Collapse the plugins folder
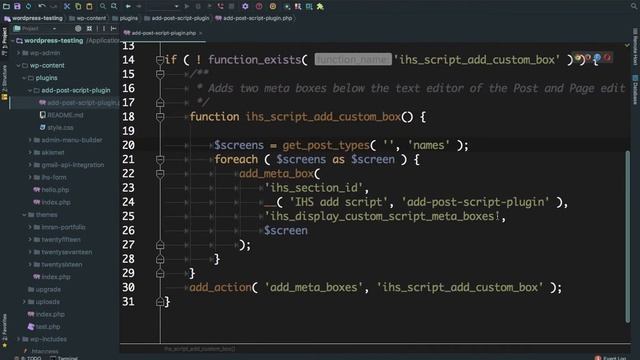Screen dimensions: 640x360 [x=24, y=78]
